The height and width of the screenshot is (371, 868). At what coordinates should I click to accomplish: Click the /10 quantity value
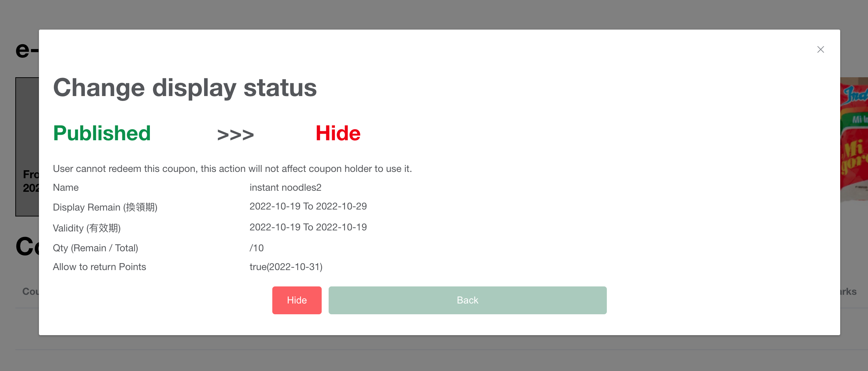click(257, 248)
